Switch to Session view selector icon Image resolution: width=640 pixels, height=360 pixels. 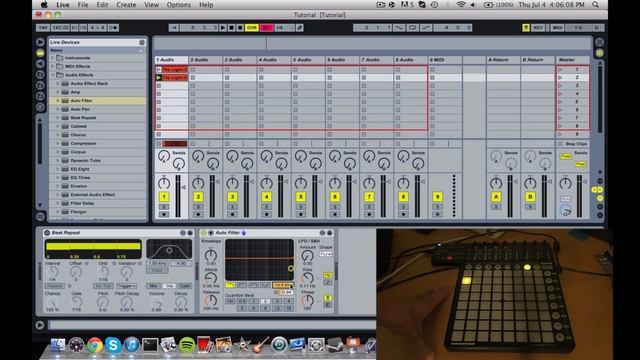point(599,53)
